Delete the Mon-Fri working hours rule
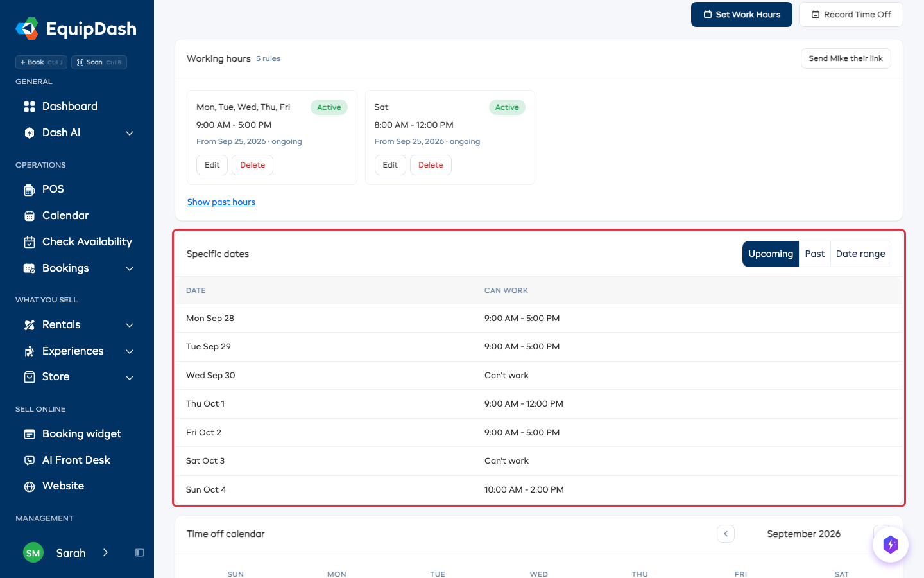Screen dimensions: 924x578 [x=252, y=165]
